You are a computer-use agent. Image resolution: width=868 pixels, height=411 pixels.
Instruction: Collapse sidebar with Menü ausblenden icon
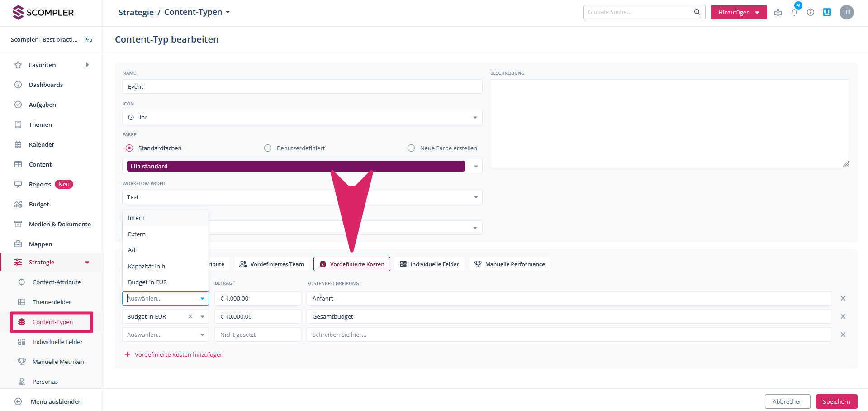(x=18, y=401)
